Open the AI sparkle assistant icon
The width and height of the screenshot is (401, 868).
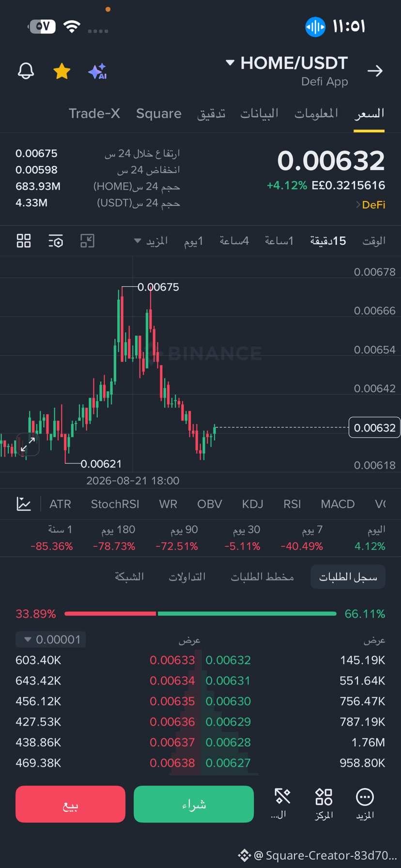click(97, 71)
